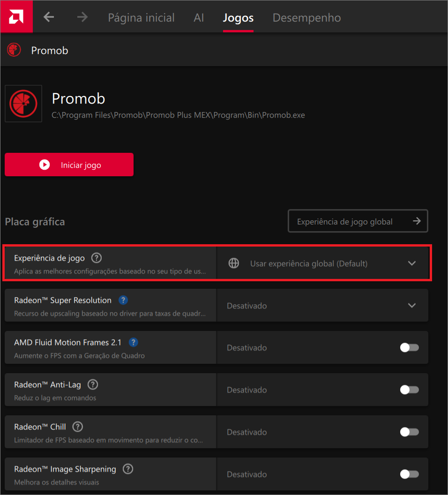Turn on Radeon Image Sharpening switch
Screen dimensions: 448x495
click(410, 474)
